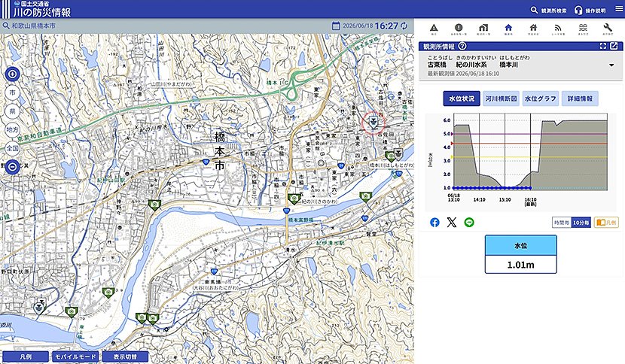Open observation info help question mark

coord(462,46)
